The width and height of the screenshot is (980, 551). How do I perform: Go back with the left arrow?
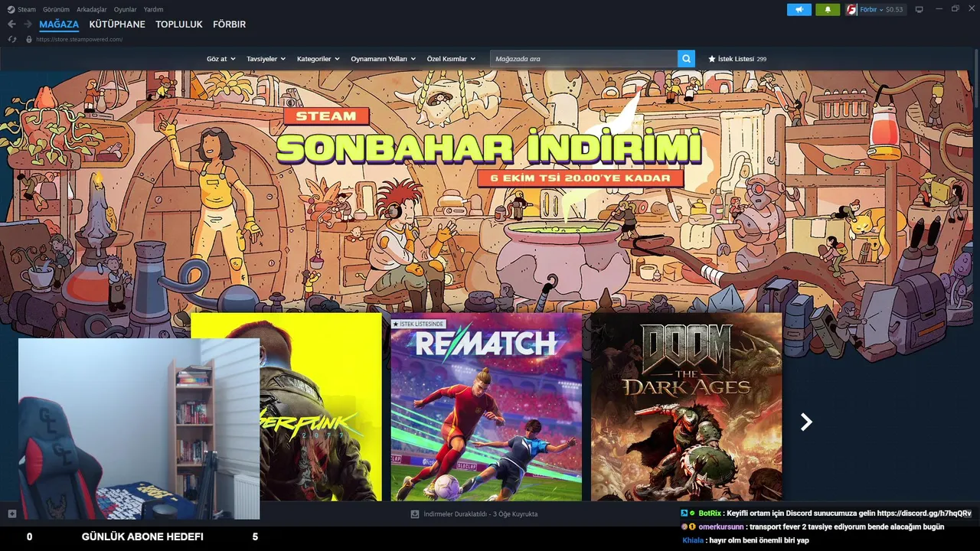[11, 24]
